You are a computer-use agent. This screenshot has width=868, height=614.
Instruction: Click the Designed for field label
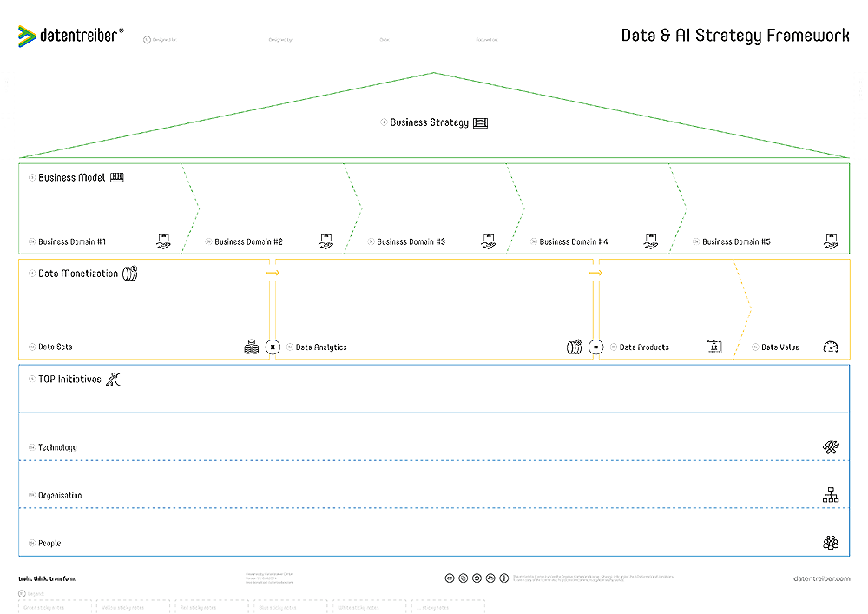[164, 40]
